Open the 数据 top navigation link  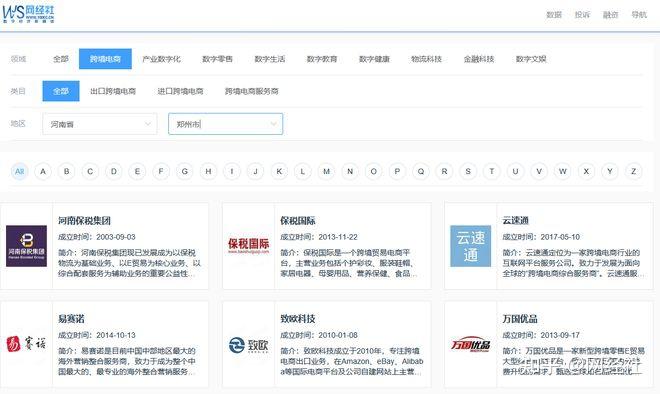(x=554, y=15)
